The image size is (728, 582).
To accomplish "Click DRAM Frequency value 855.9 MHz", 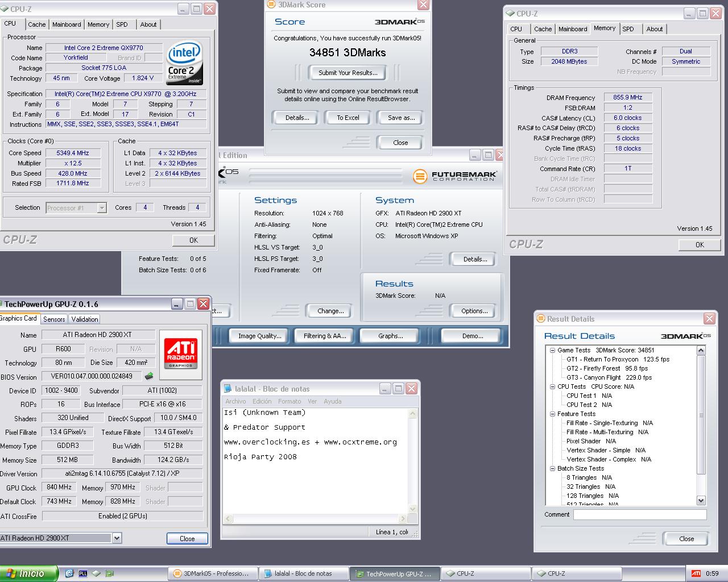I will tap(627, 97).
